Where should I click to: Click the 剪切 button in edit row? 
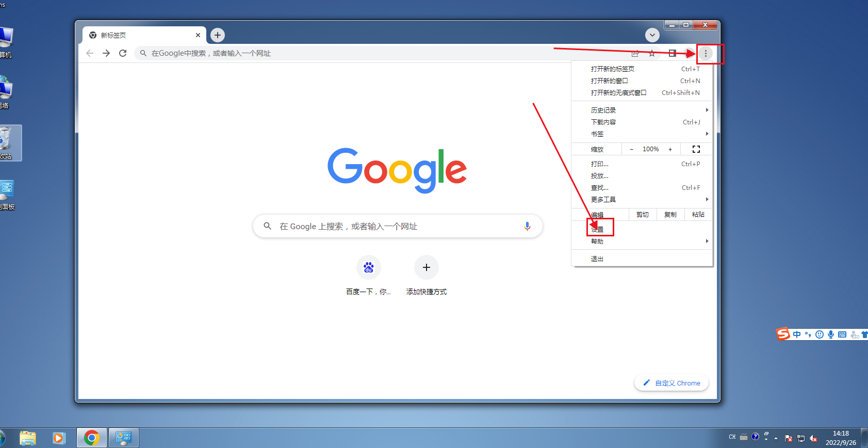643,215
